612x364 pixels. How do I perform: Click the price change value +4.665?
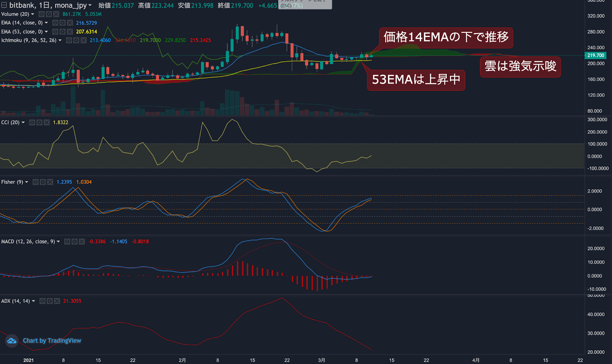point(268,6)
